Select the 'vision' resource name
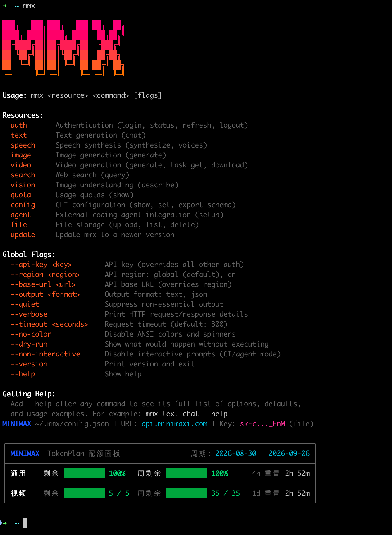392x535 pixels. [x=23, y=185]
